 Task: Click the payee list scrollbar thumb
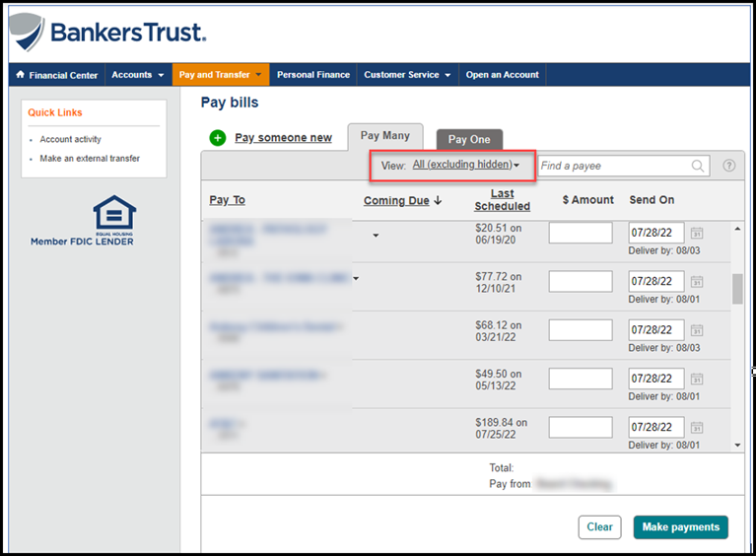737,289
